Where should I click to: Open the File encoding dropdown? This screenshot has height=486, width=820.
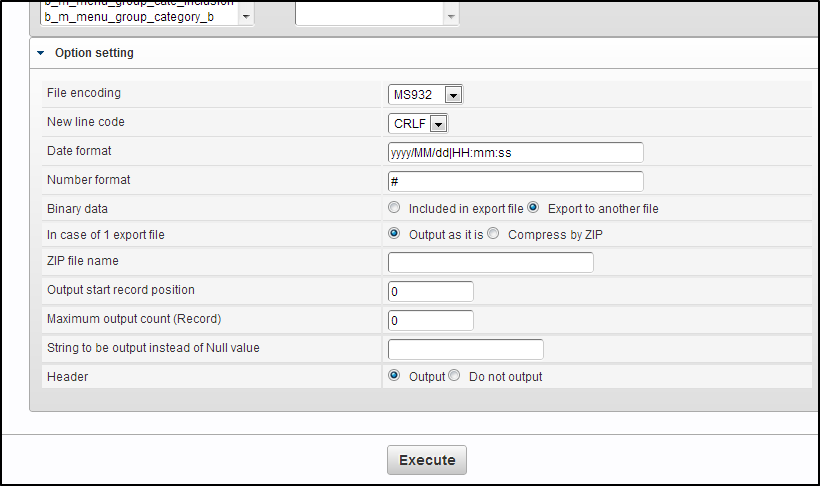[x=452, y=95]
